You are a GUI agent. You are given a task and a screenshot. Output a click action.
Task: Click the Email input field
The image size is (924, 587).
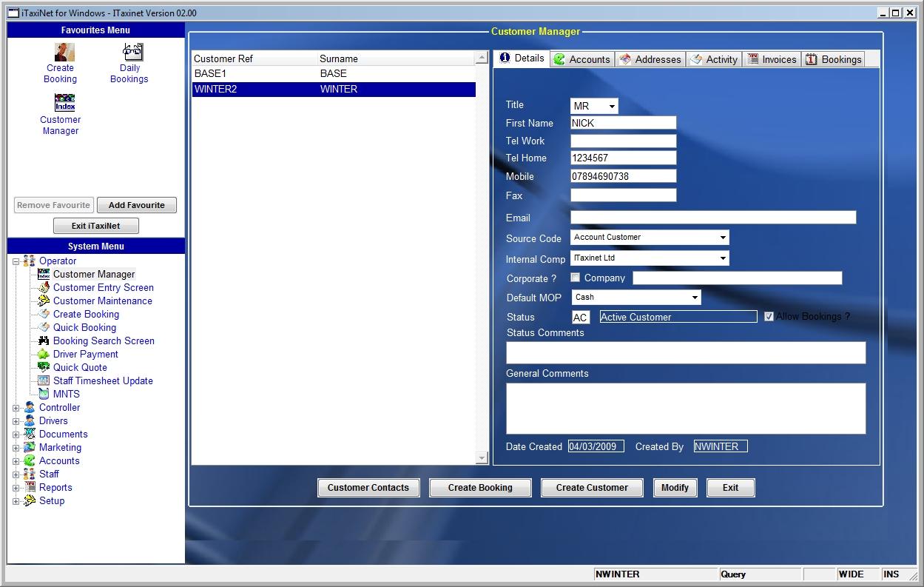(x=713, y=218)
